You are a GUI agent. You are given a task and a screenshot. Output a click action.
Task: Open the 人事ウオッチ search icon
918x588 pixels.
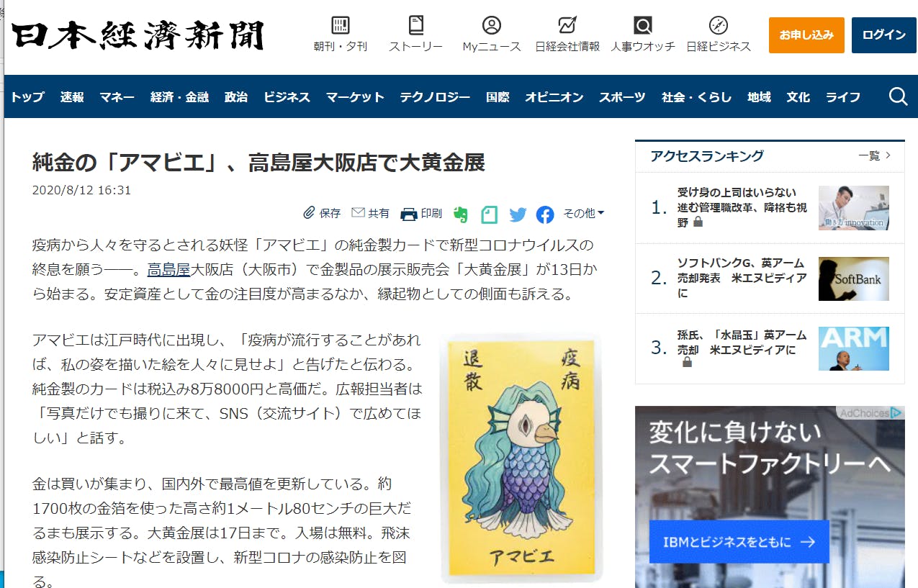pos(643,26)
